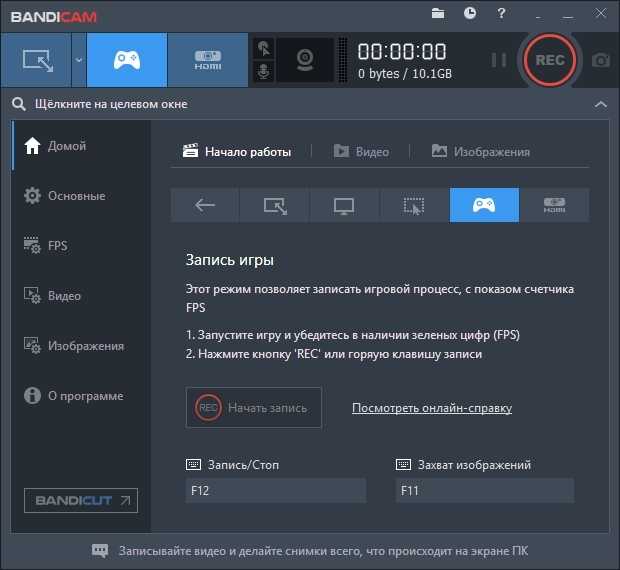Select fullscreen monitor mode icon
This screenshot has width=620, height=570.
[x=344, y=205]
